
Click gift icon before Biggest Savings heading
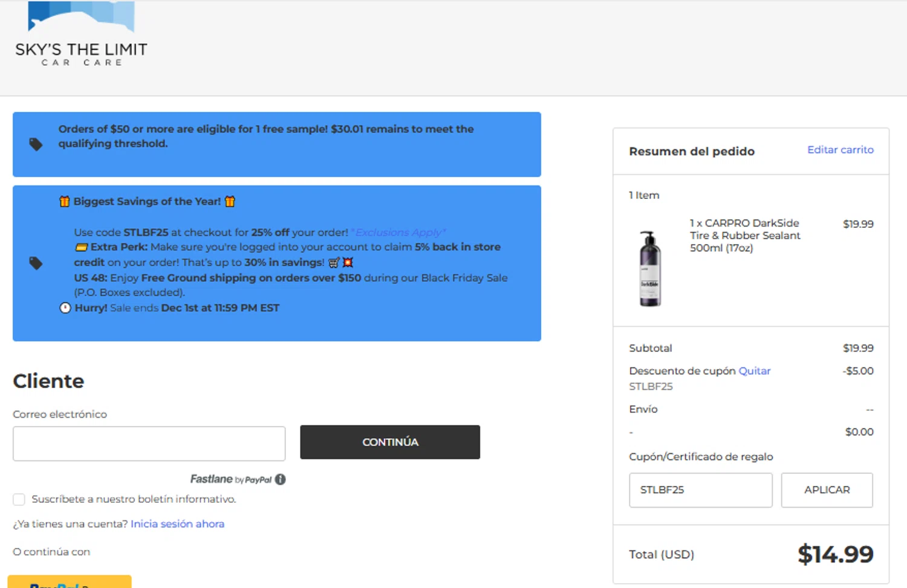coord(64,201)
